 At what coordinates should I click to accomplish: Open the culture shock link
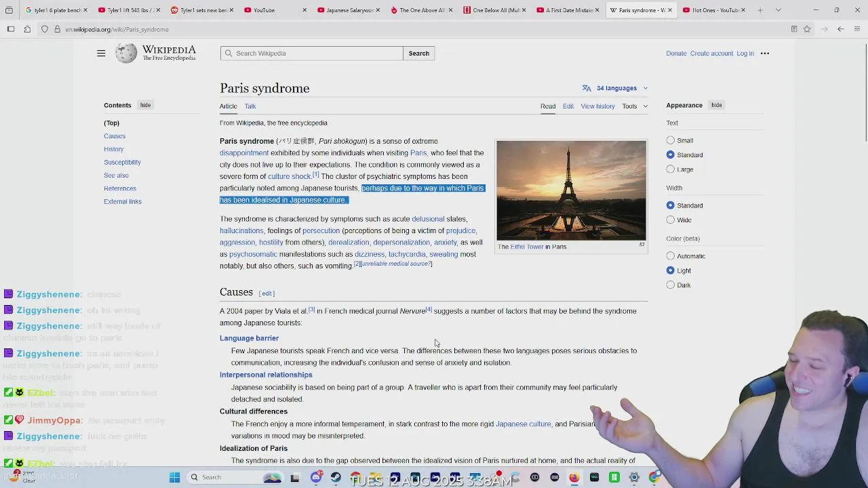point(289,176)
